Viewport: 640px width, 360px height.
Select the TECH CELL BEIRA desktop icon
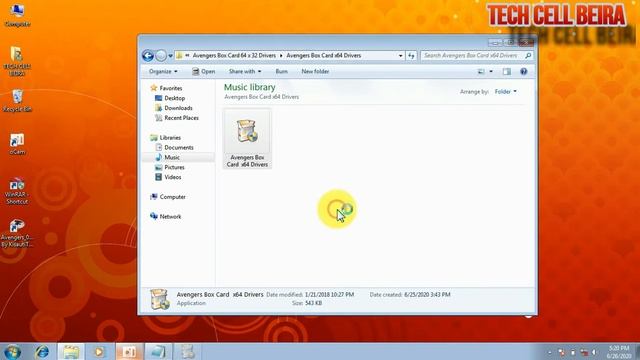(x=17, y=61)
